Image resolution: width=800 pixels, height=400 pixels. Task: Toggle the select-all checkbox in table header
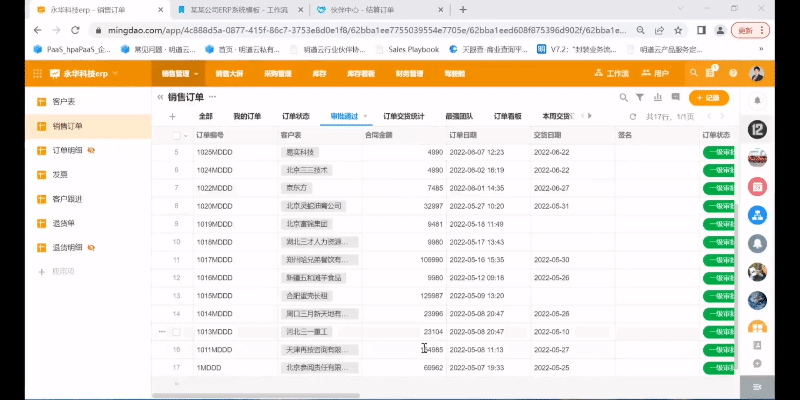pos(177,135)
